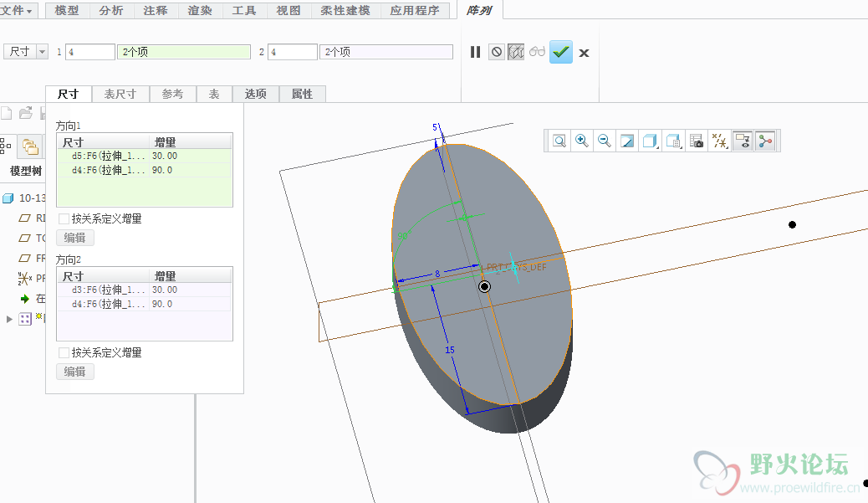Click 90.0 increment in 方向2 table
Viewport: 868px width, 503px height.
coord(162,304)
